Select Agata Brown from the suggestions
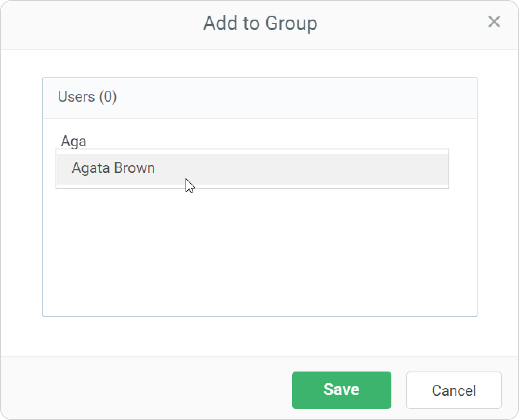 (x=114, y=169)
